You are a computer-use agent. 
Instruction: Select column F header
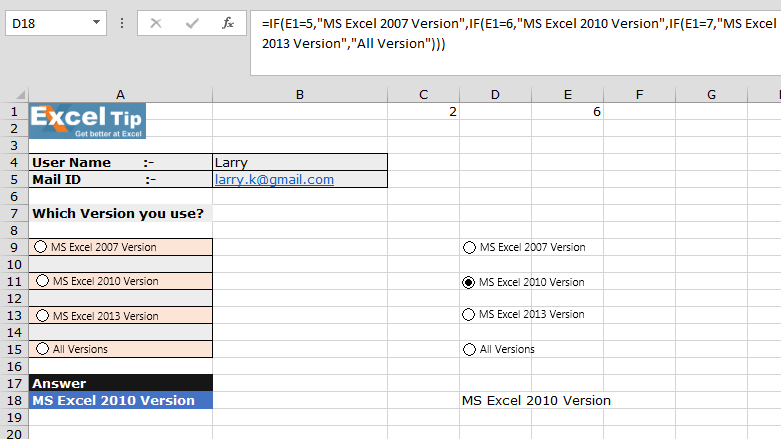click(640, 95)
